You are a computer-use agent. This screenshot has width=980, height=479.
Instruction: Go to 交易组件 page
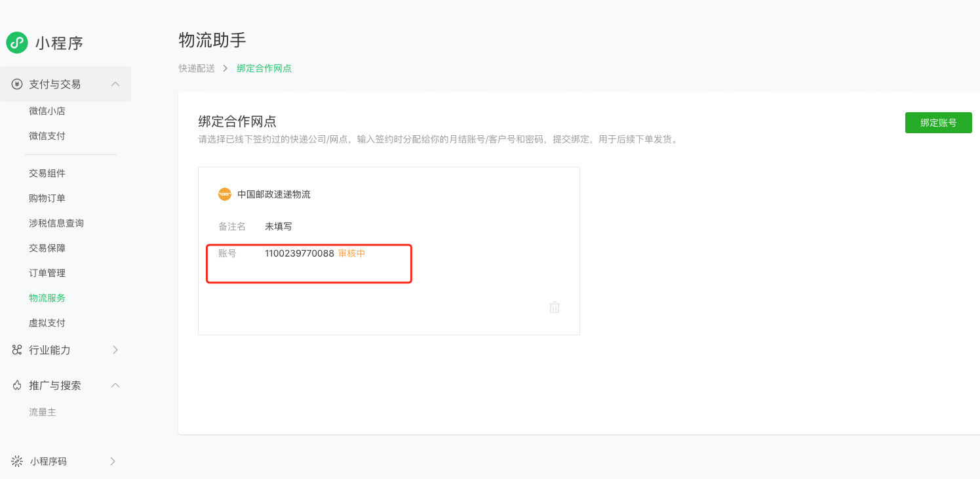[x=47, y=173]
